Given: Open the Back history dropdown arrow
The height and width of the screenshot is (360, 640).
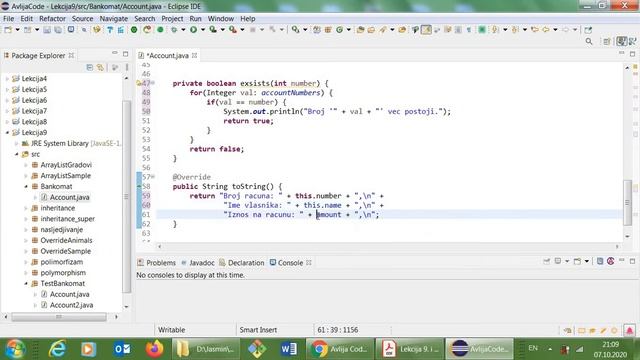Looking at the screenshot, I should pyautogui.click(x=555, y=30).
